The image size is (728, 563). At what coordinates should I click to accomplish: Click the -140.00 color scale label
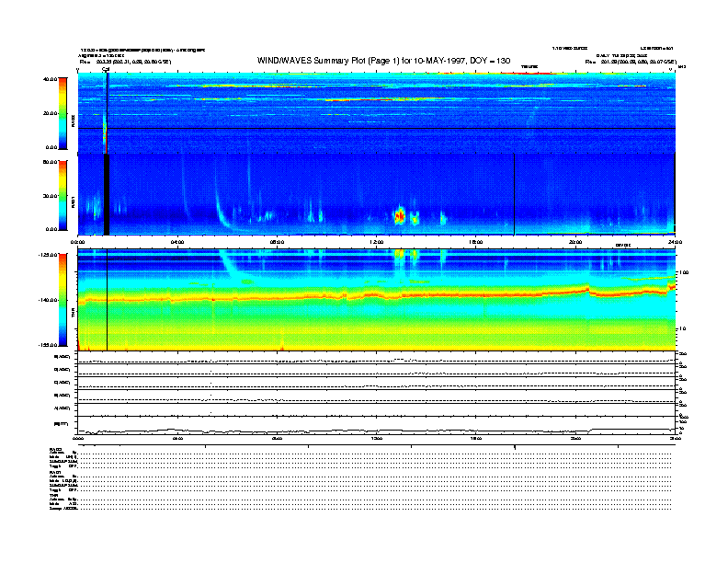48,300
